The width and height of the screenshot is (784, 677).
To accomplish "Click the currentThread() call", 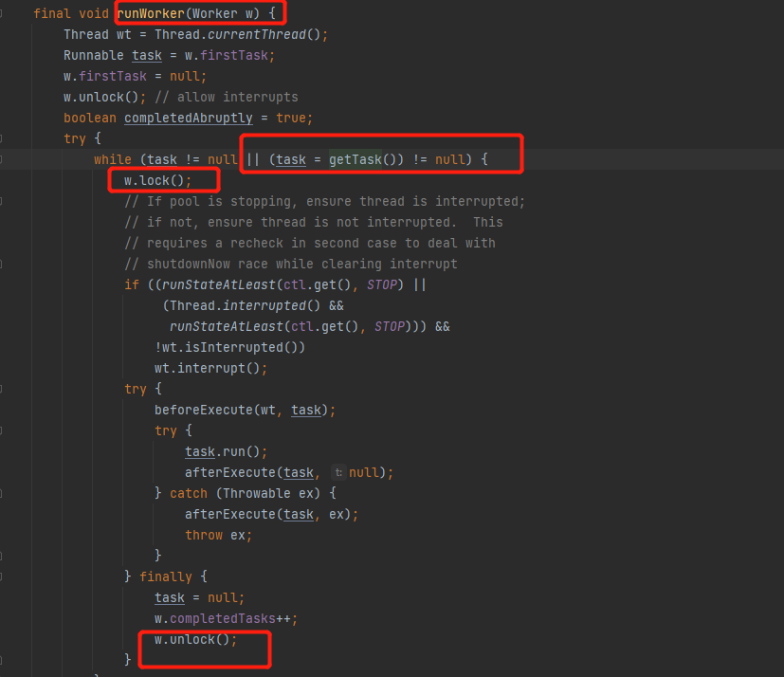I will [264, 34].
